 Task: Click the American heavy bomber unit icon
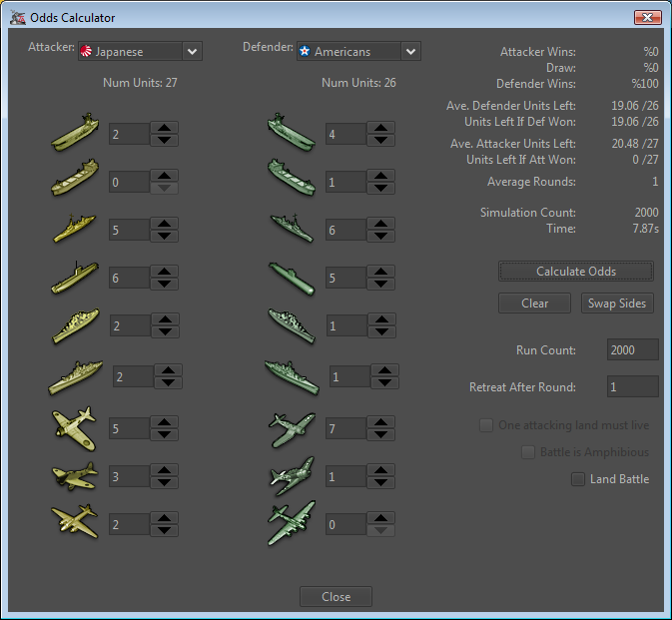pos(292,523)
